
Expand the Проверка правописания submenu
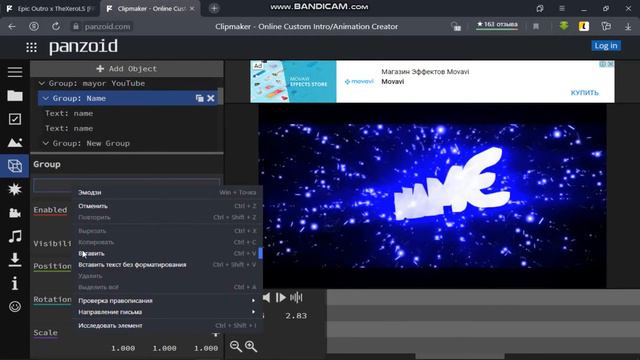pos(167,300)
